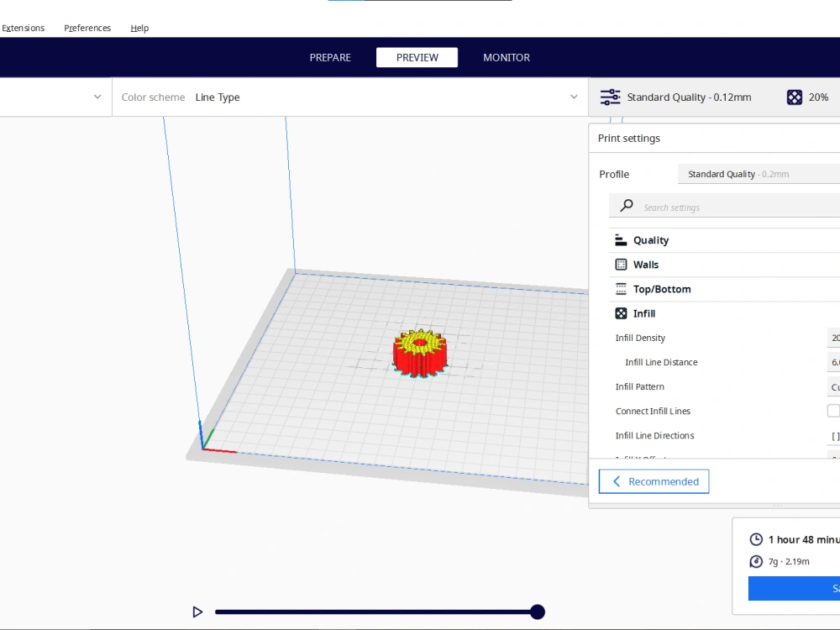This screenshot has width=840, height=630.
Task: Open the Infill Pattern dropdown
Action: [x=833, y=386]
